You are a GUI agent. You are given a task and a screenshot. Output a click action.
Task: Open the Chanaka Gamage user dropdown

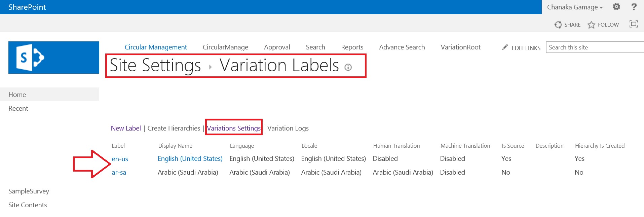click(x=575, y=7)
